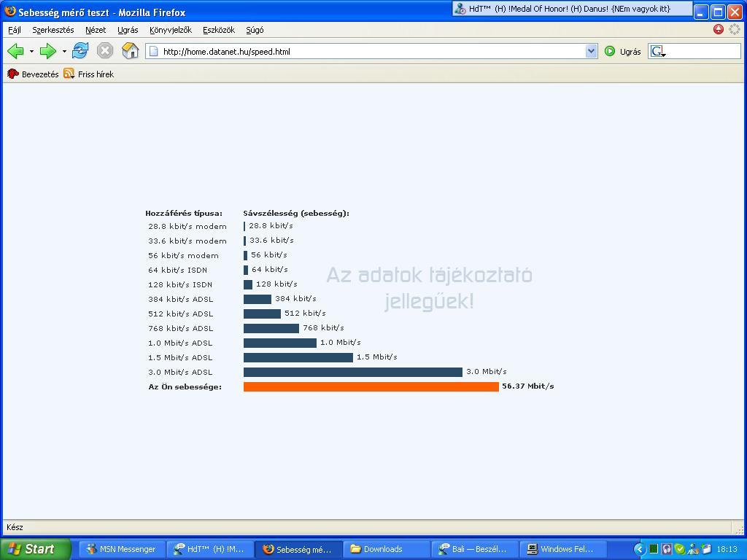
Task: Expand hidden system tray icons
Action: click(x=640, y=549)
